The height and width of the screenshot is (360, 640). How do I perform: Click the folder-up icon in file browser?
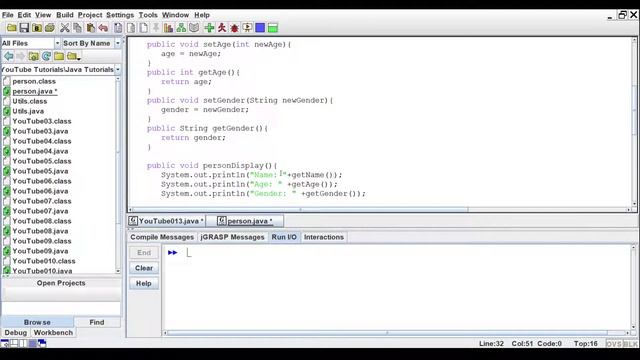pos(33,56)
